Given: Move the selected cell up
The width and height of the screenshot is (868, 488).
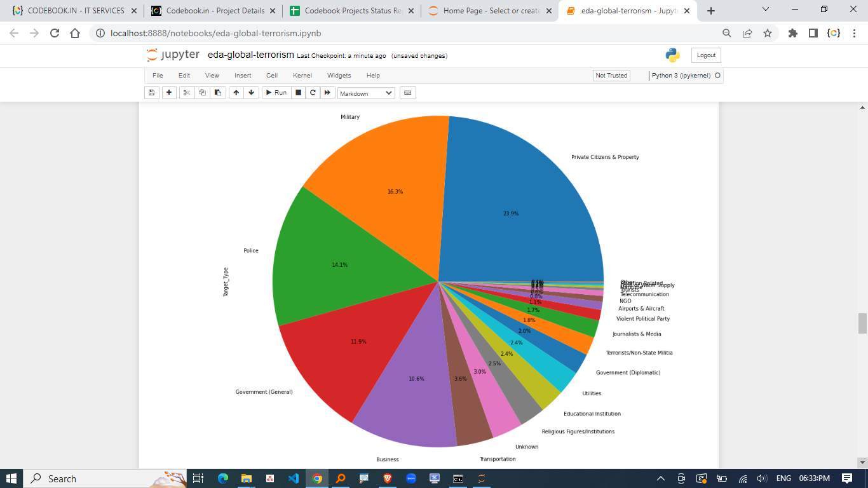Looking at the screenshot, I should (x=236, y=93).
